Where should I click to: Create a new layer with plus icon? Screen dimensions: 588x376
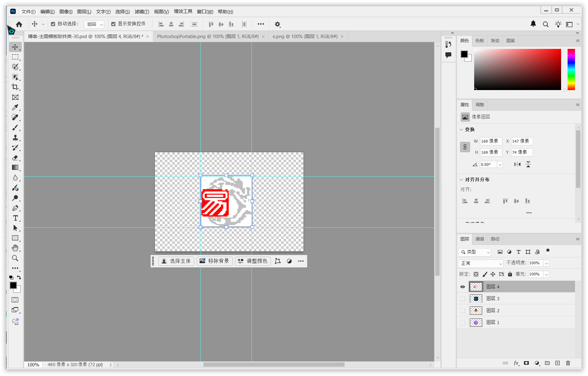pos(557,363)
